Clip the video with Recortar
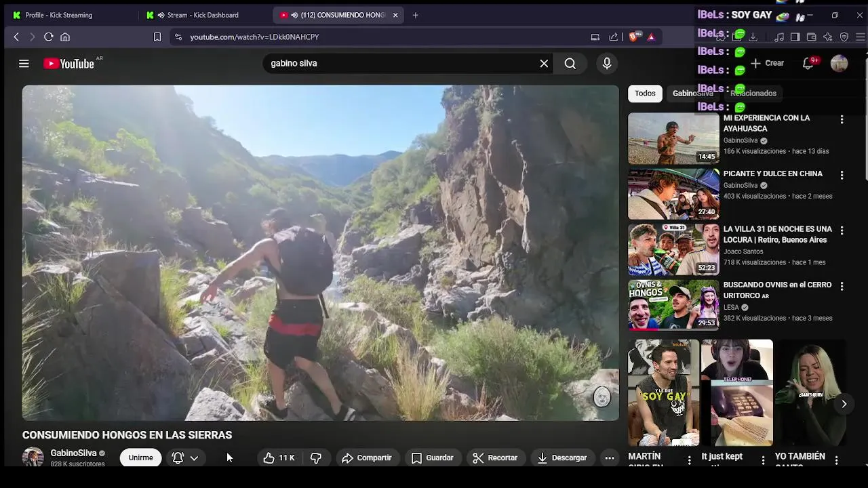 click(496, 458)
